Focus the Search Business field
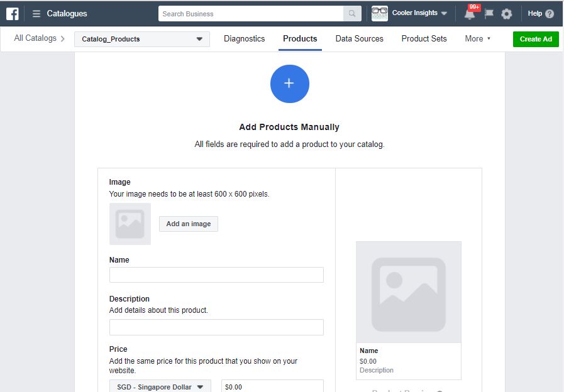This screenshot has width=564, height=392. [x=251, y=14]
